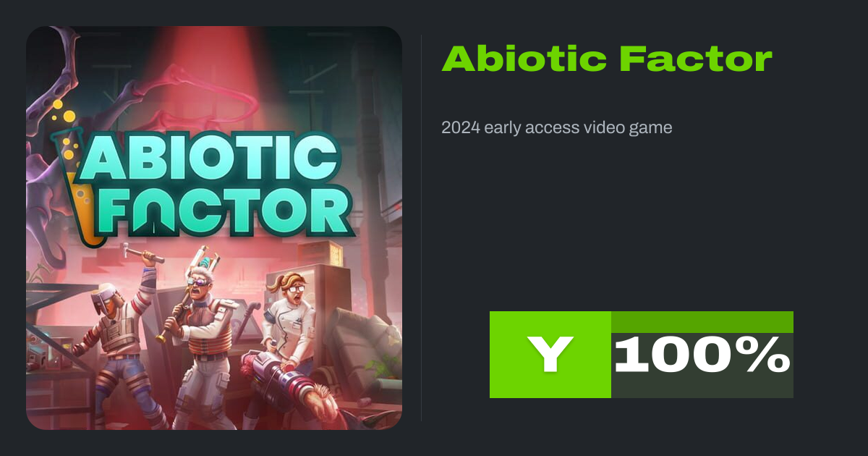The image size is (868, 456).
Task: Click the 2024 early access video game description
Action: [557, 128]
